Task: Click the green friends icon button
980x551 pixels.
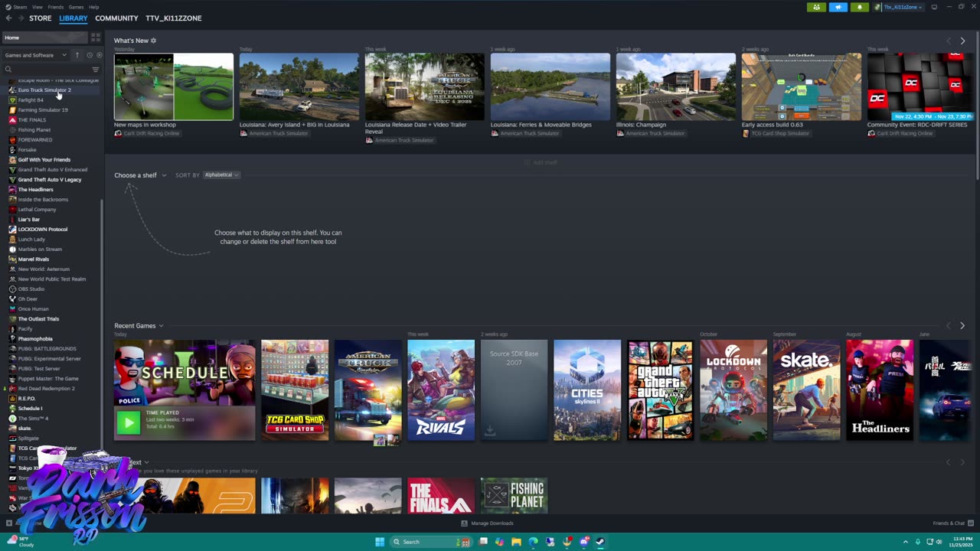Action: point(816,7)
